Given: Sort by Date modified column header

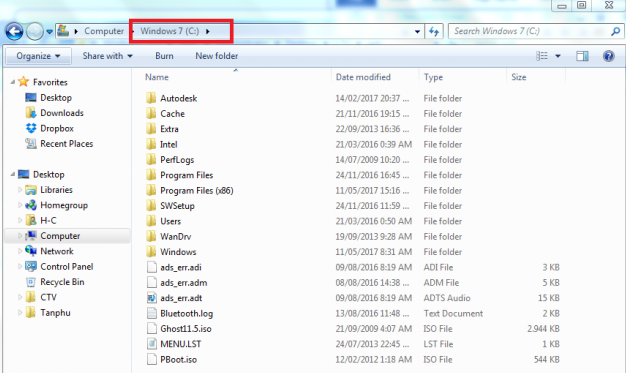Looking at the screenshot, I should click(363, 77).
